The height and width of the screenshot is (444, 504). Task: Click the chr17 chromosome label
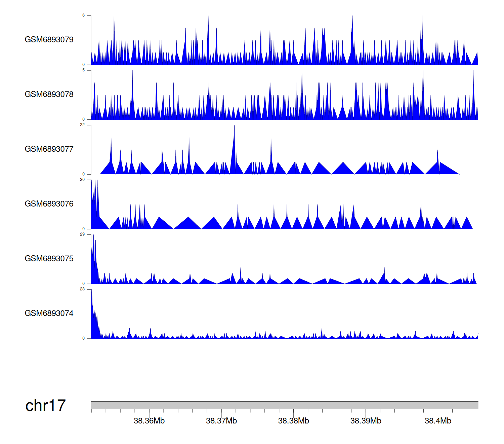click(x=45, y=405)
